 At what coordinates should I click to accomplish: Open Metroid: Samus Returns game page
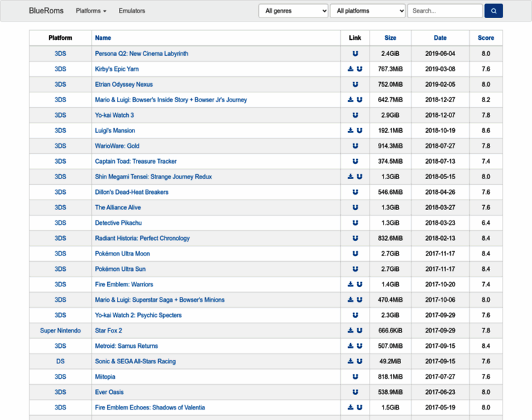coord(126,346)
